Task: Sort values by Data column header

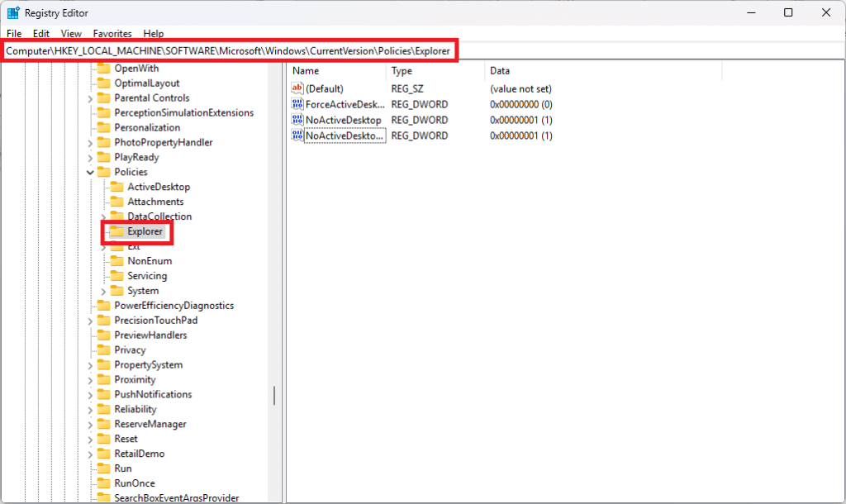Action: [x=602, y=71]
